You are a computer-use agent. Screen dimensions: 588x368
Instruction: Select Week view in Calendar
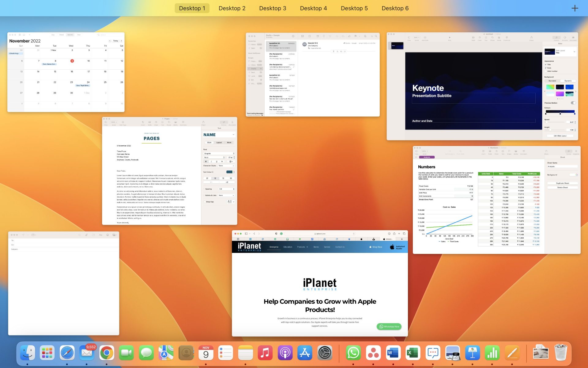pos(62,35)
